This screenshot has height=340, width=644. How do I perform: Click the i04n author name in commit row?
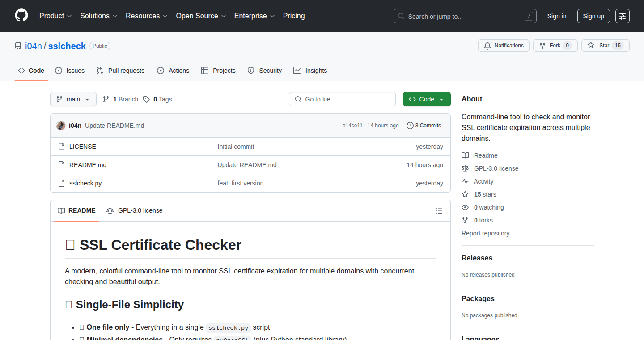[x=75, y=126]
